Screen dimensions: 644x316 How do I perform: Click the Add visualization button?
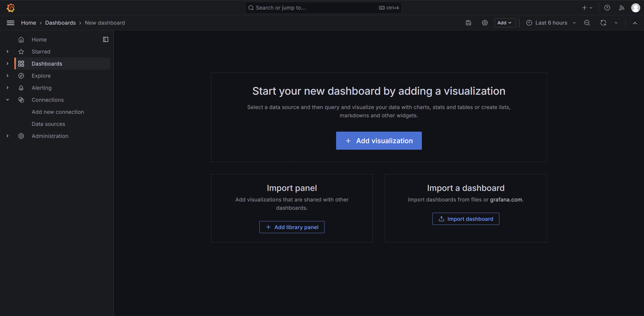[379, 141]
